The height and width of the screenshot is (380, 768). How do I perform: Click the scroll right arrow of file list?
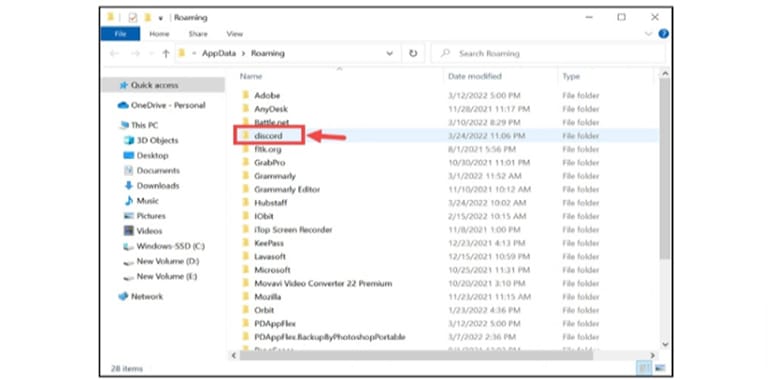coord(652,355)
